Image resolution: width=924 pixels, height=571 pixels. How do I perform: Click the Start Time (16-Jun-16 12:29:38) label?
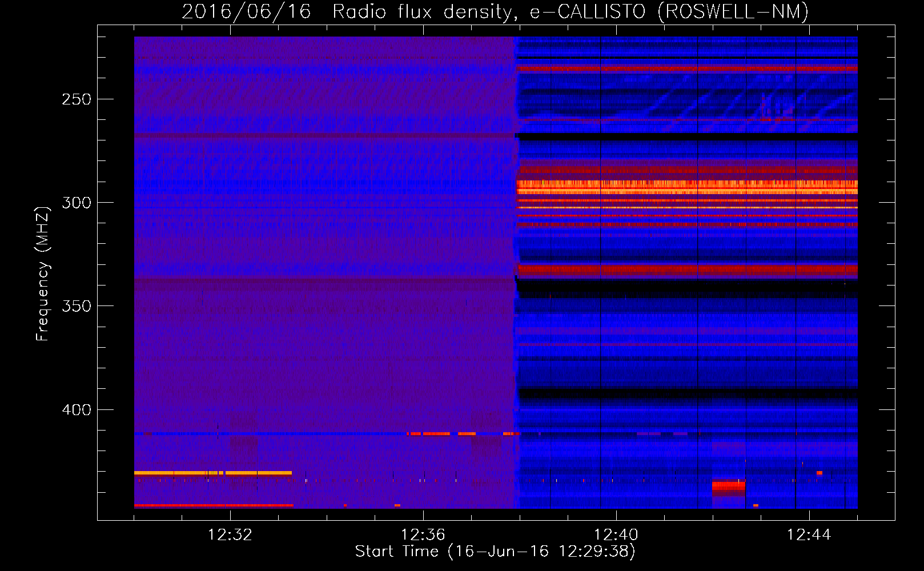tap(495, 552)
